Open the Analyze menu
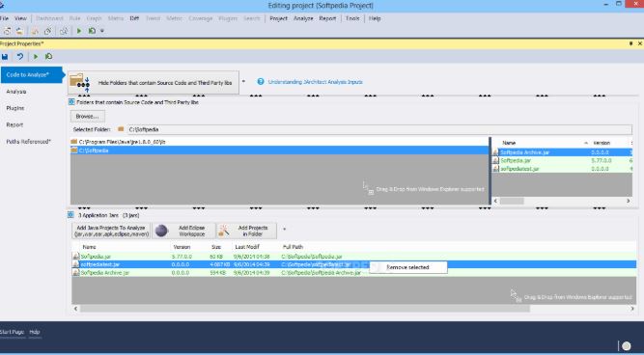Screen dimensions: 644x355 click(303, 18)
